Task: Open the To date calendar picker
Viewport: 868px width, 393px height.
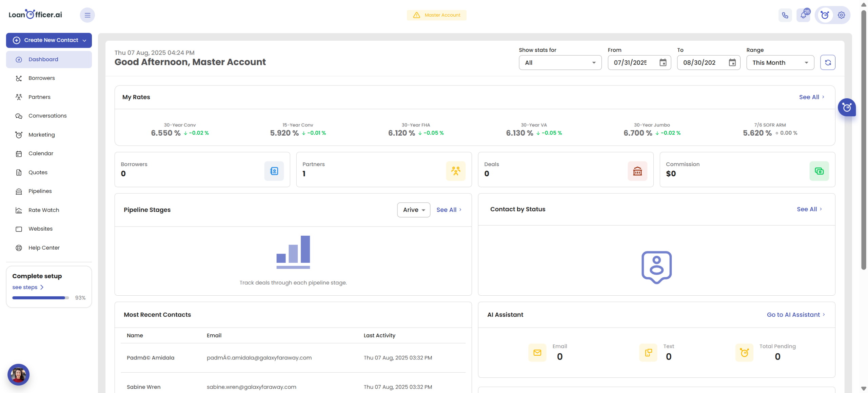Action: [732, 62]
